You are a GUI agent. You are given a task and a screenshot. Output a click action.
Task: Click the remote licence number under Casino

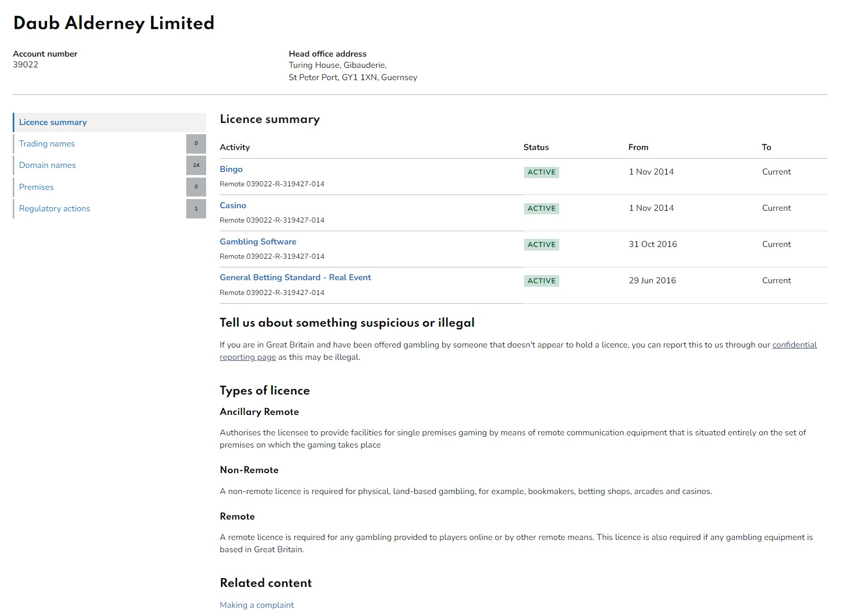pyautogui.click(x=272, y=220)
